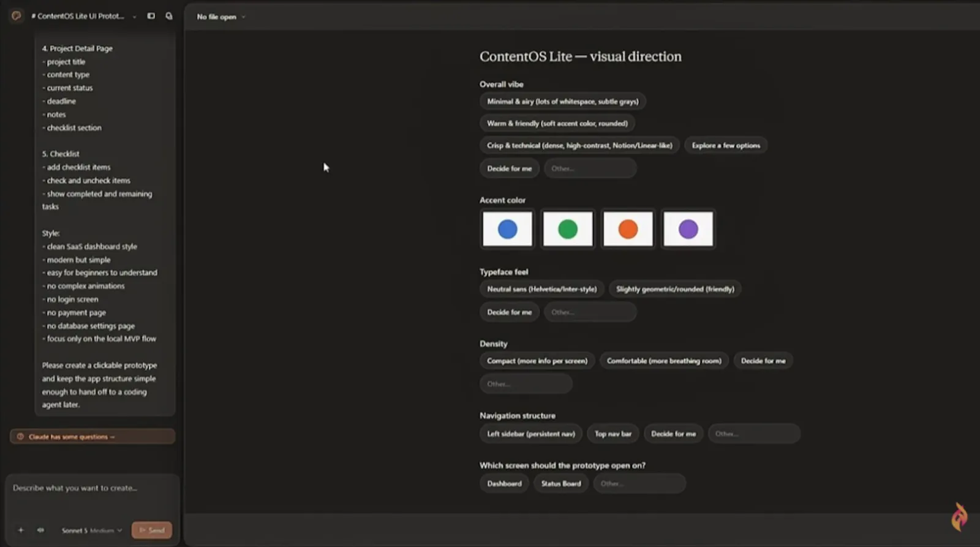
Task: Select Minimal & airy vibe option
Action: pos(562,102)
